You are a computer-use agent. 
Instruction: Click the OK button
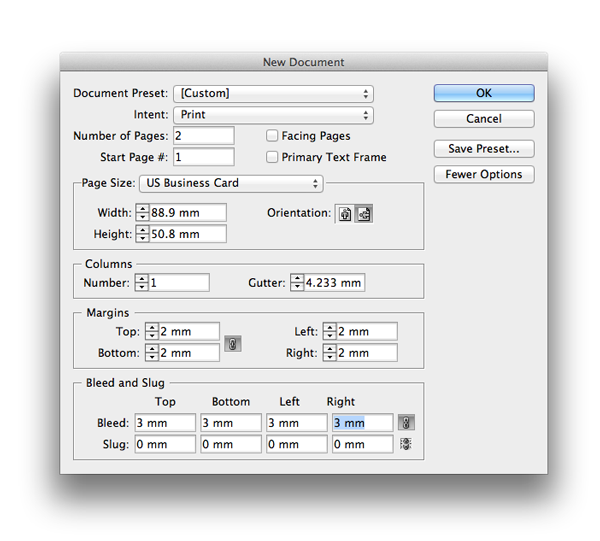484,93
